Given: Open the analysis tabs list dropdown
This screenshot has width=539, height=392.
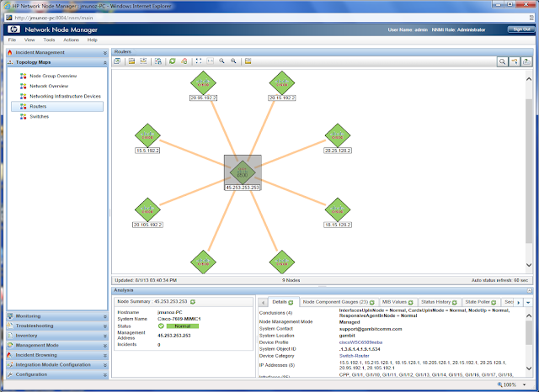Looking at the screenshot, I should coord(528,302).
